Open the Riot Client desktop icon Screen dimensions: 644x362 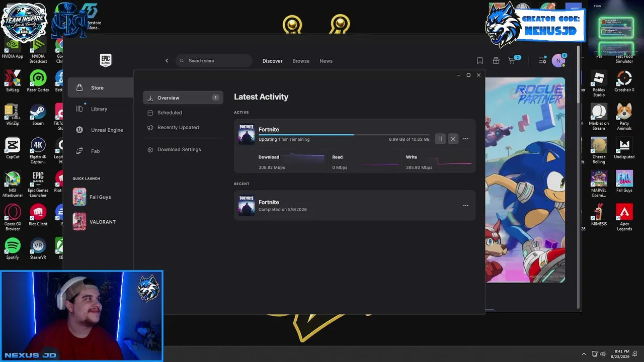38,215
